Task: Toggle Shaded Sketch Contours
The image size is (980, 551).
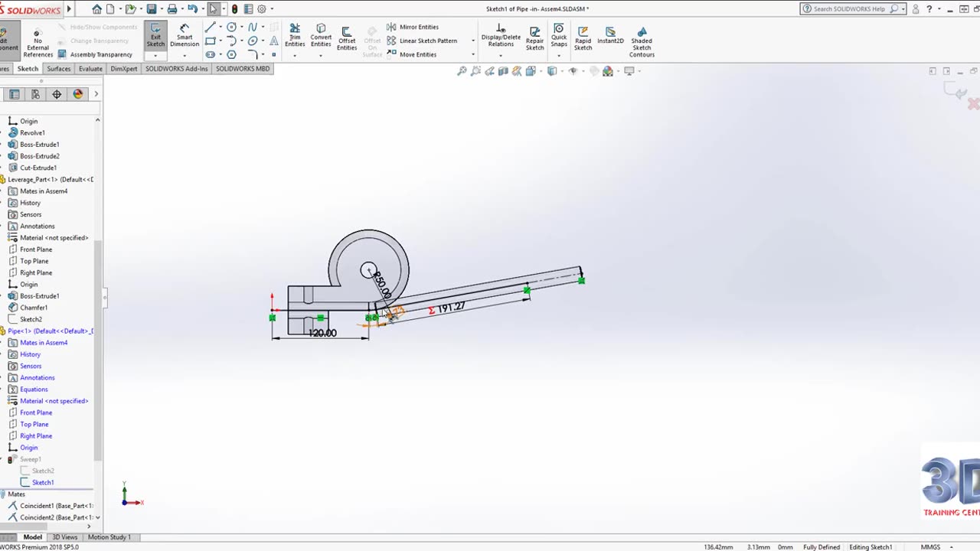Action: point(642,41)
